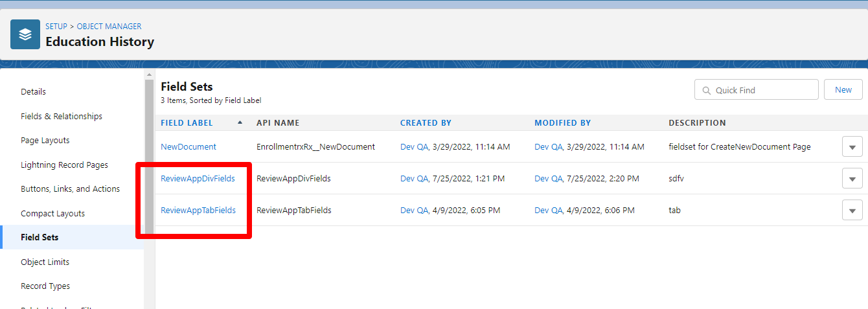This screenshot has width=868, height=309.
Task: Click the sidebar vertical scrollbar
Action: 149,155
